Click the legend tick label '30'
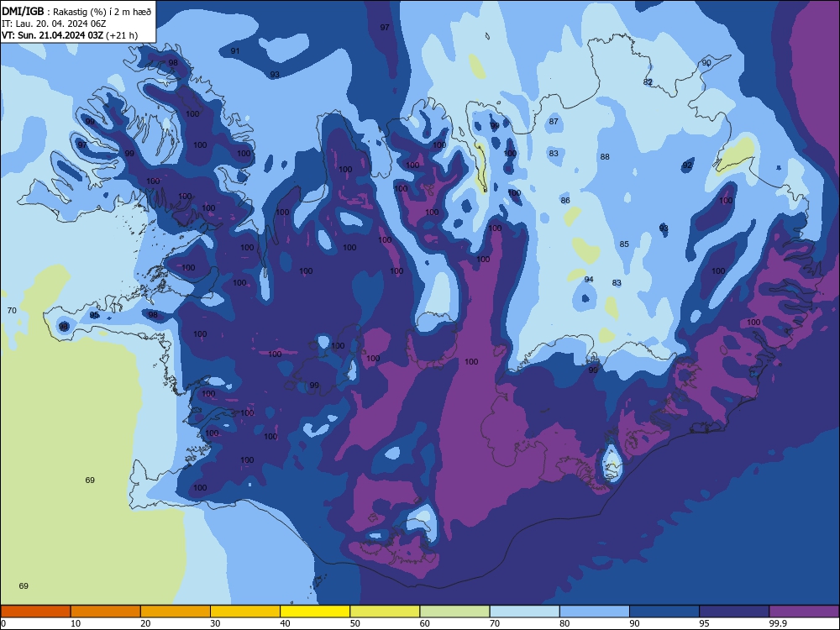The image size is (840, 630). pos(215,623)
